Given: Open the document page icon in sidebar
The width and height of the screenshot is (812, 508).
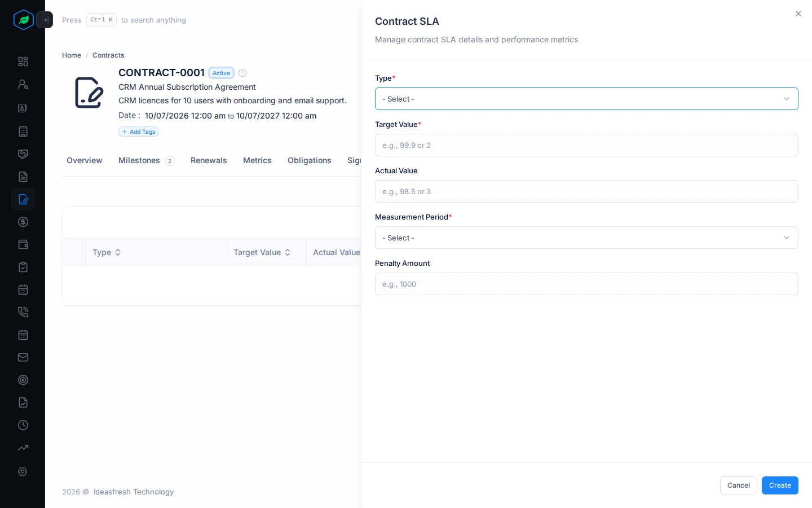Looking at the screenshot, I should [23, 177].
